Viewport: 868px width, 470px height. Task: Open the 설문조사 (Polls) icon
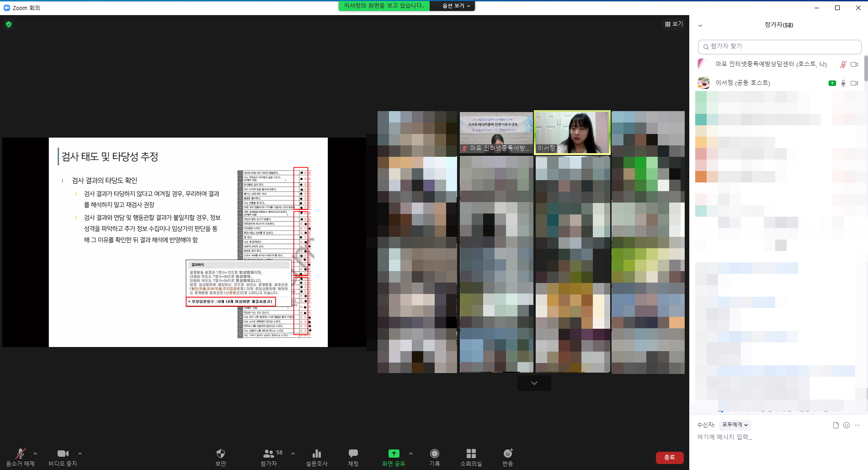coord(316,454)
